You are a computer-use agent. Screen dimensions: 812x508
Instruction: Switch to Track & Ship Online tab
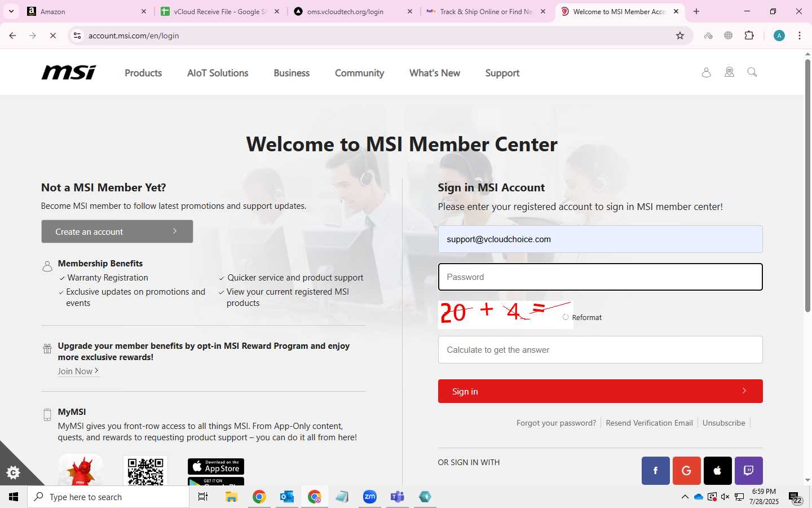(x=486, y=11)
